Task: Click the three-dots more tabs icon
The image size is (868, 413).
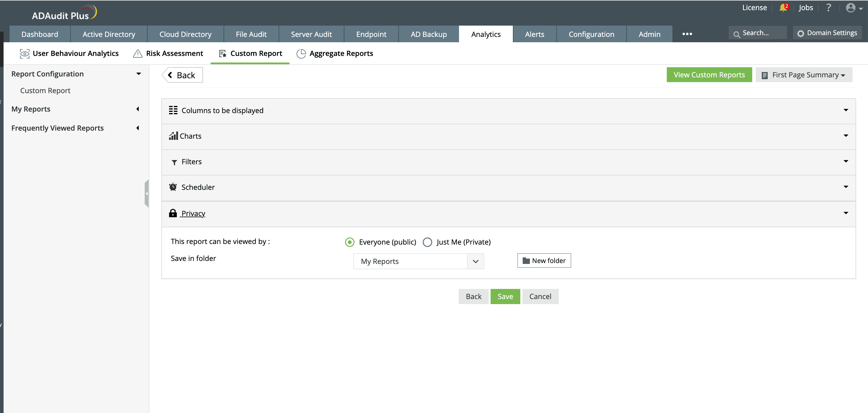Action: point(687,34)
